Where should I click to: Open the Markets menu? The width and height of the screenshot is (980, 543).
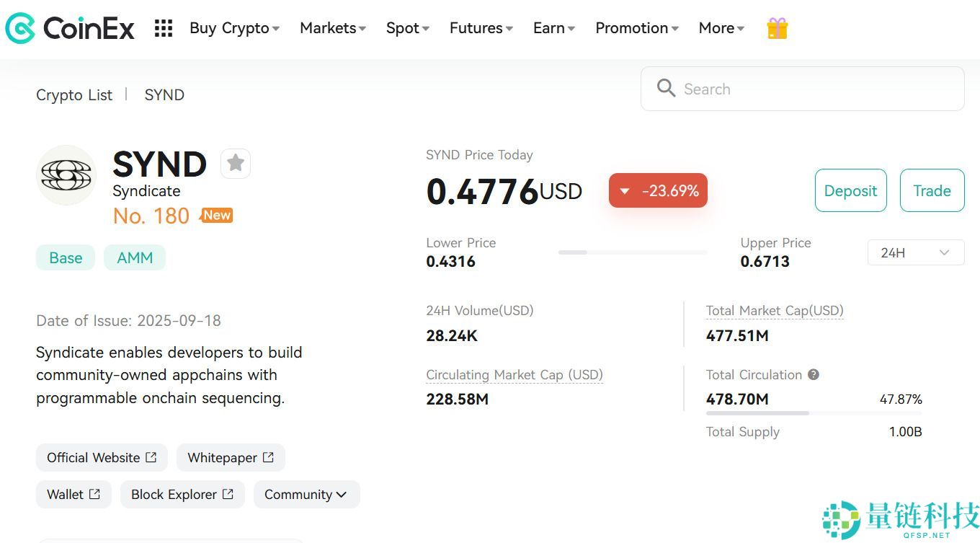tap(333, 28)
